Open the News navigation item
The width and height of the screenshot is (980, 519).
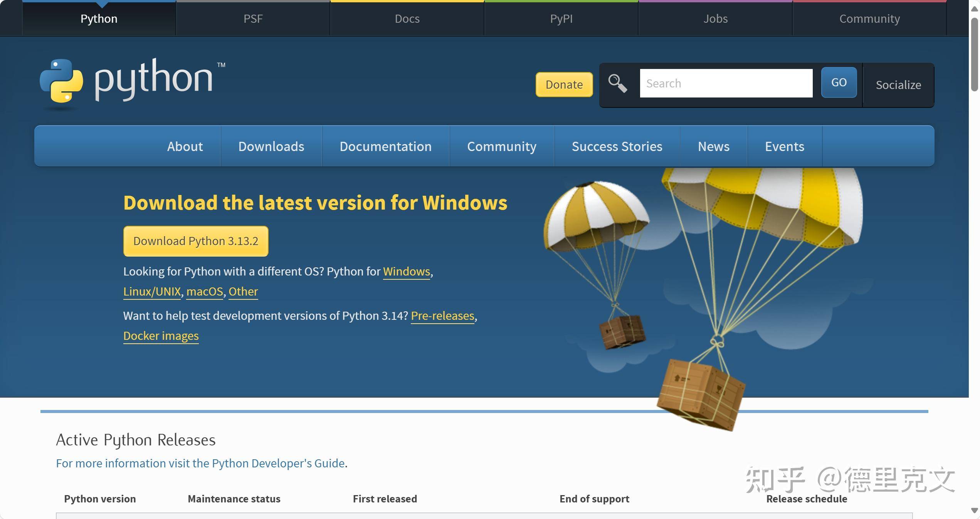[x=714, y=146]
